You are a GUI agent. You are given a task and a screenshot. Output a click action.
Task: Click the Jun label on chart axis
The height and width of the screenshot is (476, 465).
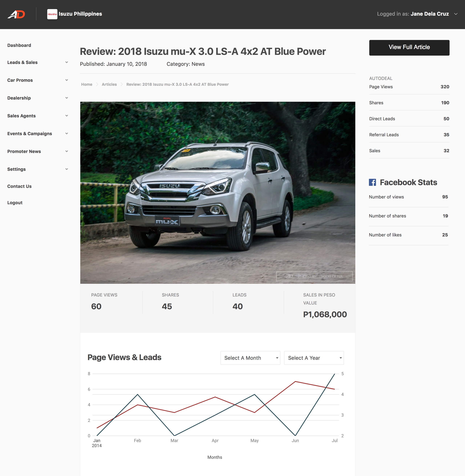click(295, 441)
